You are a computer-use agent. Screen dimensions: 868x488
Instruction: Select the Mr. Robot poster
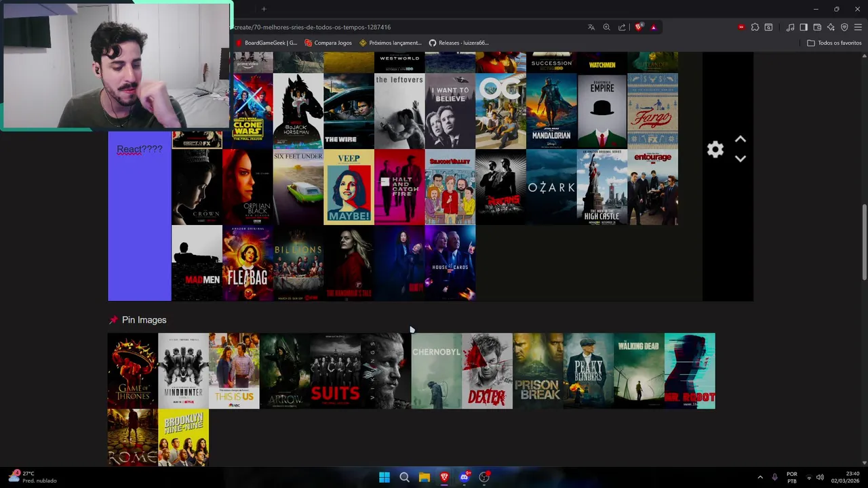pos(690,371)
